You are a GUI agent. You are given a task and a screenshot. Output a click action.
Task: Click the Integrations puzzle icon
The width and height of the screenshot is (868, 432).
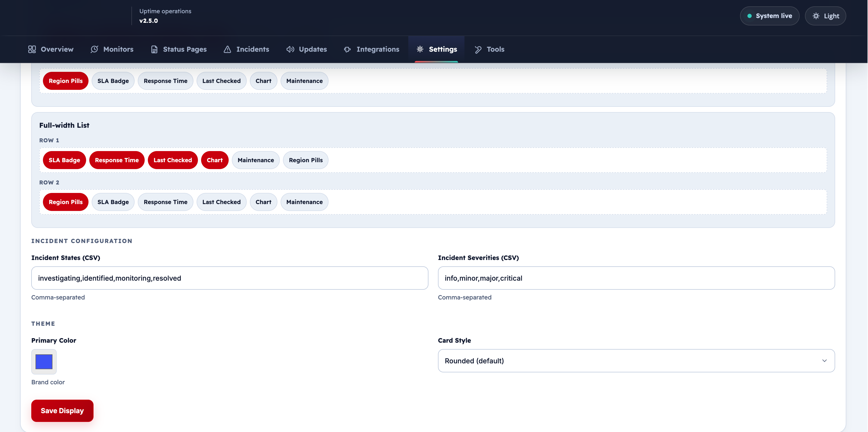click(x=347, y=49)
